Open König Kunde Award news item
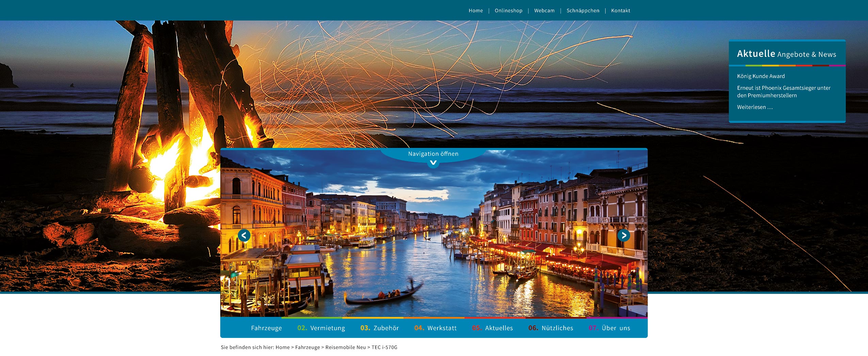 point(761,76)
